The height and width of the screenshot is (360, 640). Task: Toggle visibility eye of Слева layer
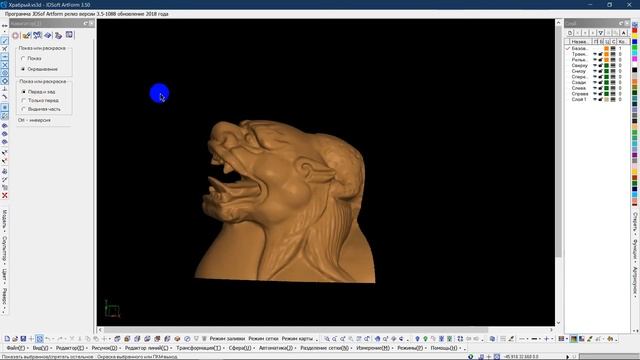pos(595,88)
